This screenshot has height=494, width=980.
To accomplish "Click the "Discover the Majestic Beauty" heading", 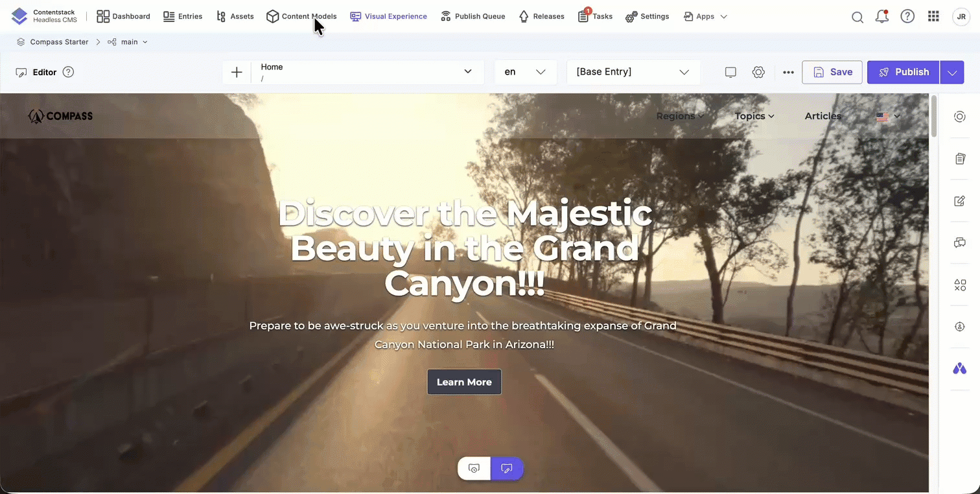I will (465, 249).
